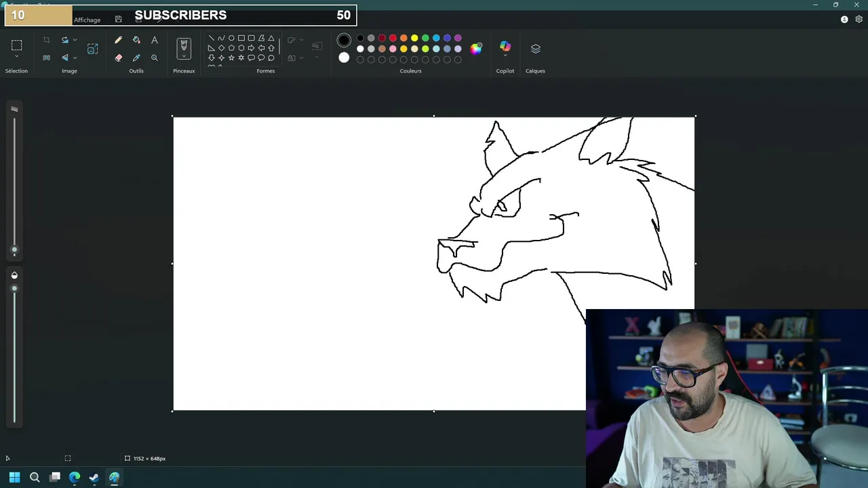
Task: Click the brush size slider handle
Action: pos(14,250)
